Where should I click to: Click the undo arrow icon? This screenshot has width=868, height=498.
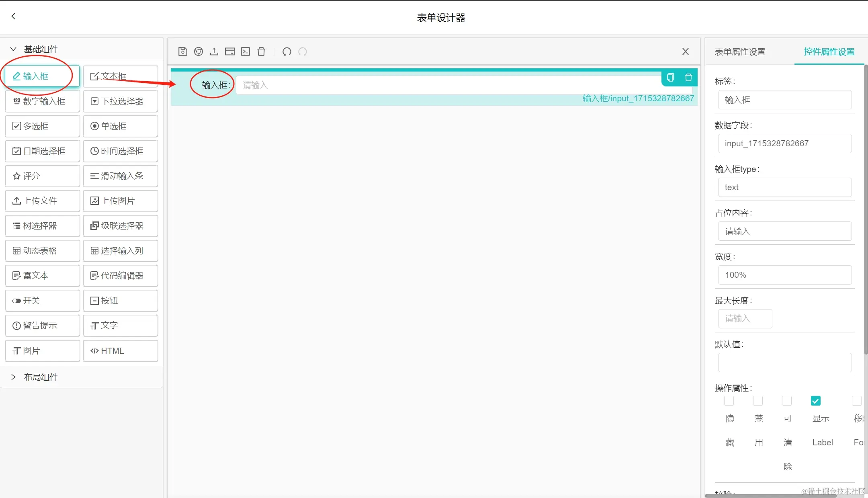(x=287, y=51)
